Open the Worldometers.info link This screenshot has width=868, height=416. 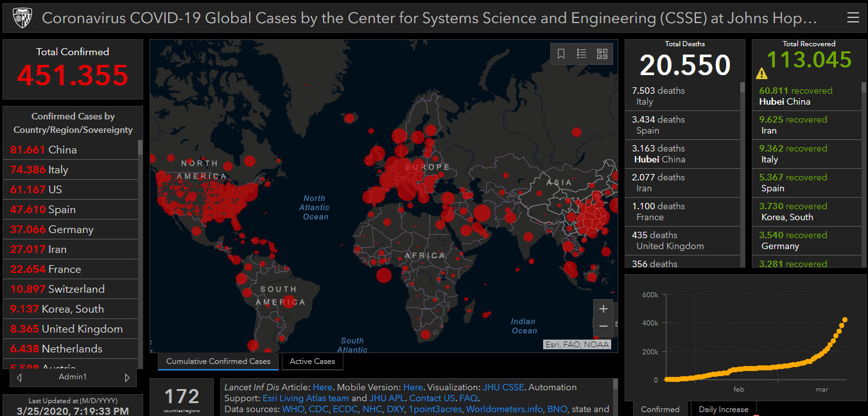click(506, 409)
